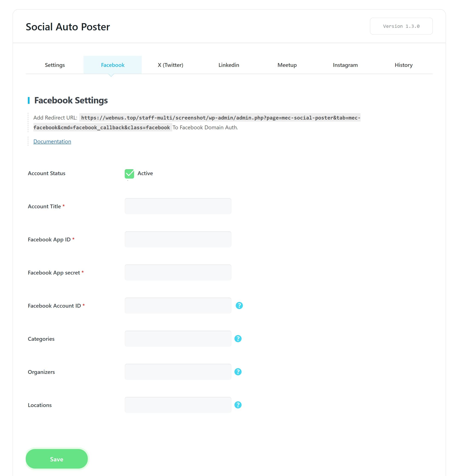Click the Facebook Account ID input
This screenshot has width=453, height=476.
point(178,306)
